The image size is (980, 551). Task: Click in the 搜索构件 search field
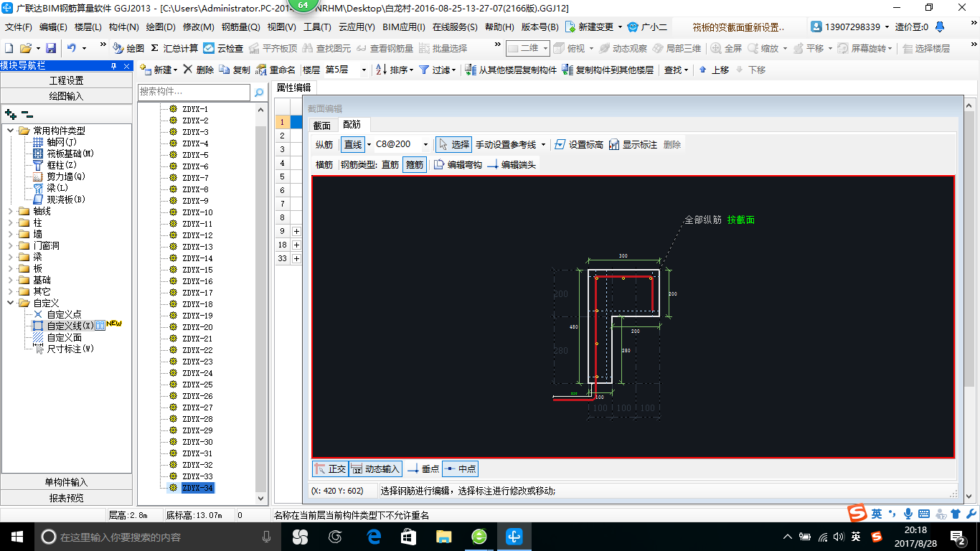(194, 92)
